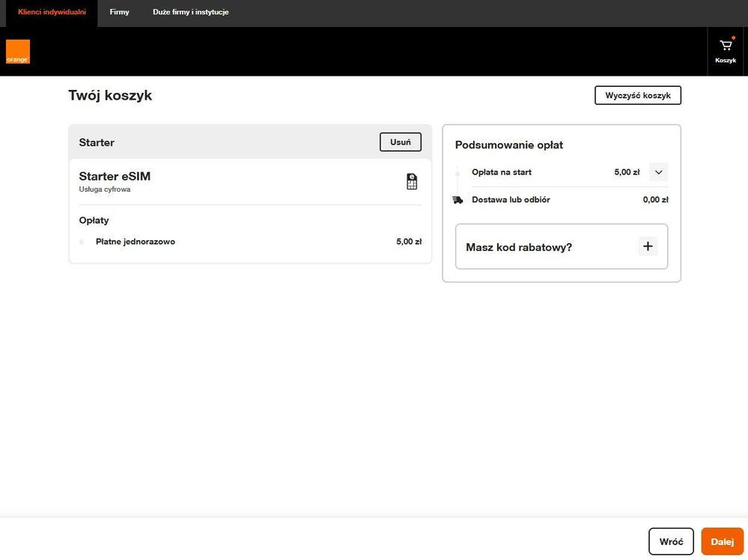Click the Twój koszyk heading
The image size is (748, 560).
point(110,95)
